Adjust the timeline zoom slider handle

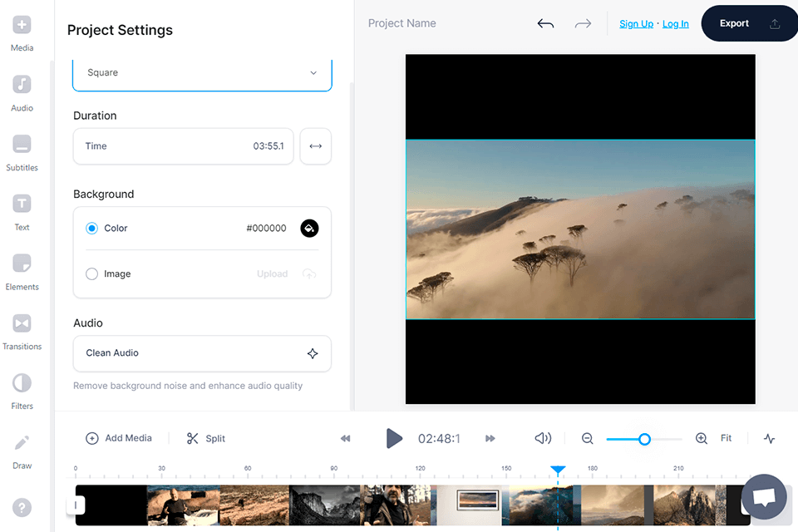coord(644,439)
